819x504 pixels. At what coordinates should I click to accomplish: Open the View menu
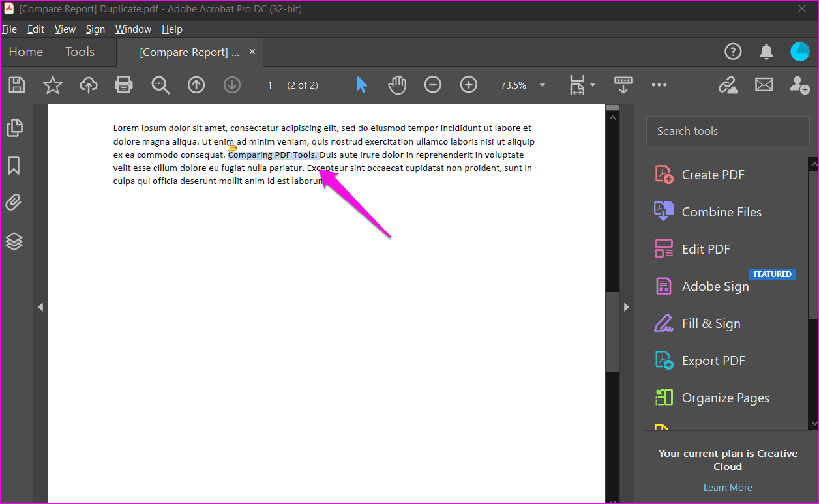(65, 29)
